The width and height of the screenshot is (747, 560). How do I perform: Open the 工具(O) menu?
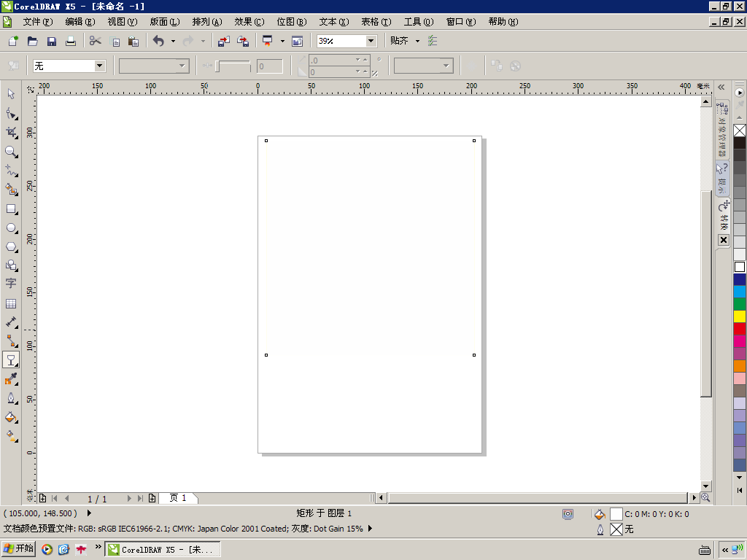419,22
